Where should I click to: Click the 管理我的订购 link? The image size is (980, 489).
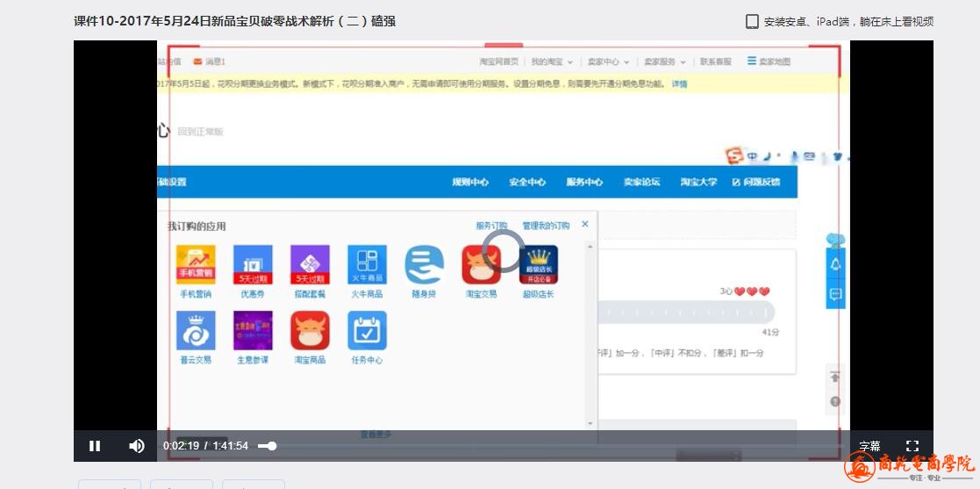point(546,227)
